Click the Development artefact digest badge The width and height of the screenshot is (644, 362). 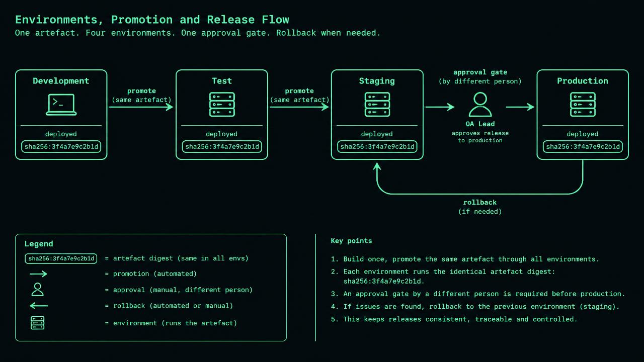coord(61,147)
